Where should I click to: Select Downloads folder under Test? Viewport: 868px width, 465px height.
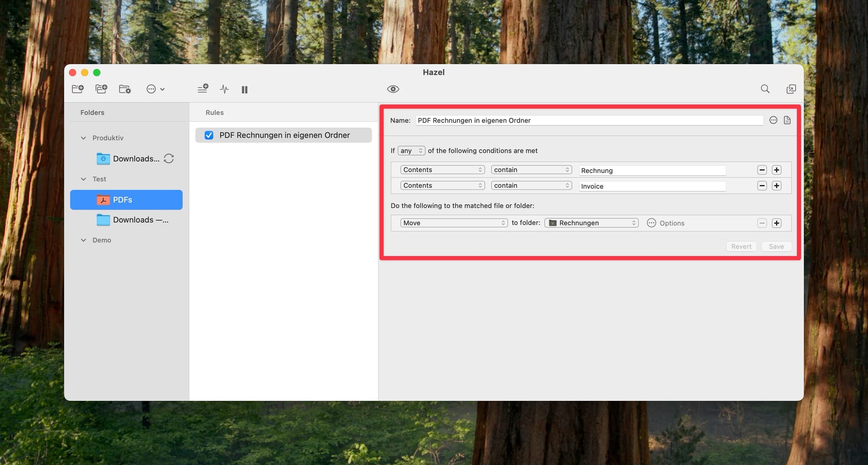pyautogui.click(x=132, y=220)
